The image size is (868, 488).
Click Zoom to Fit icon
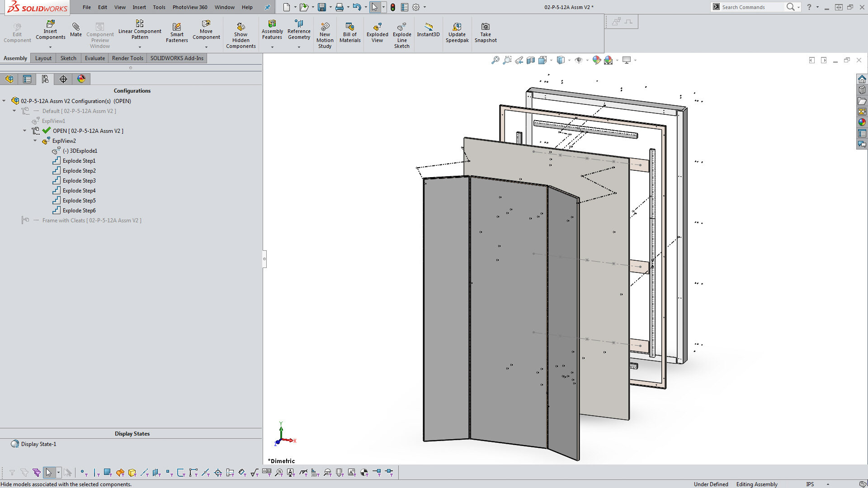pyautogui.click(x=495, y=60)
